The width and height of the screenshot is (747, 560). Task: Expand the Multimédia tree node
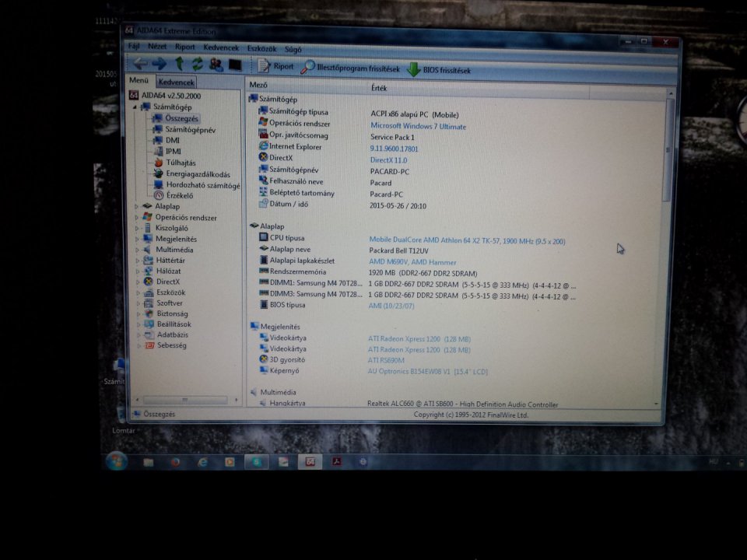[138, 250]
